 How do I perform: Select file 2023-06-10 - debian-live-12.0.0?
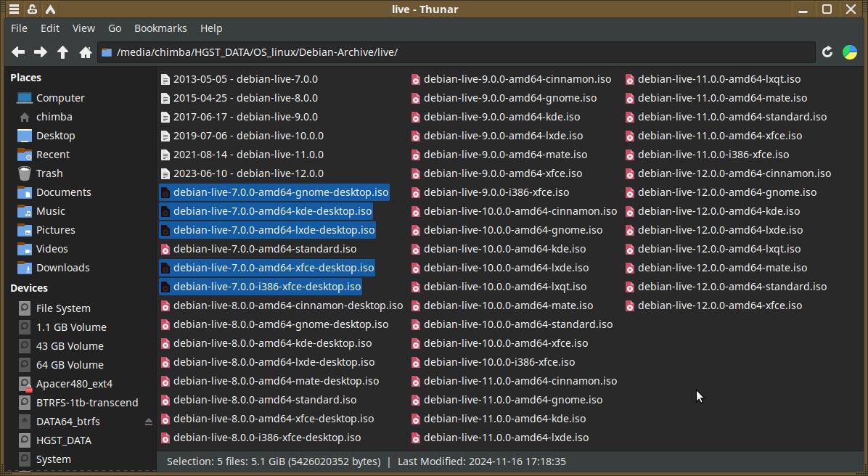242,173
